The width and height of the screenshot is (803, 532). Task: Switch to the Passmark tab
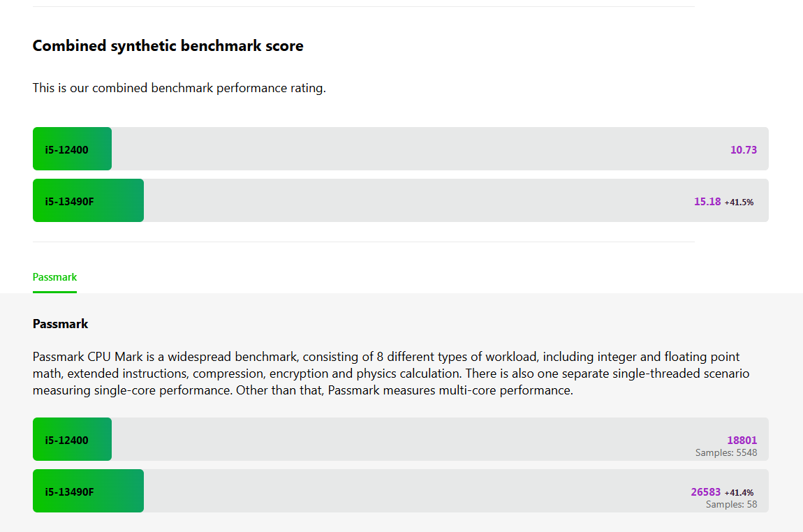54,277
